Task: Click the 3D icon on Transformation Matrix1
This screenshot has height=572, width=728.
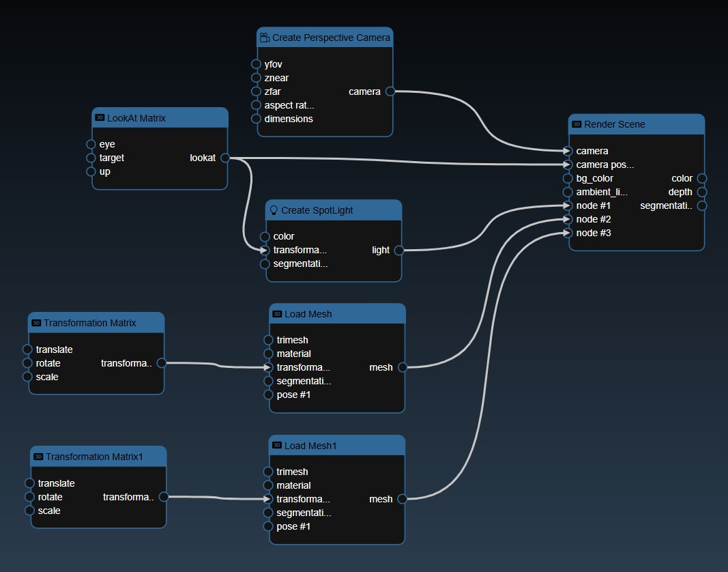Action: point(38,457)
